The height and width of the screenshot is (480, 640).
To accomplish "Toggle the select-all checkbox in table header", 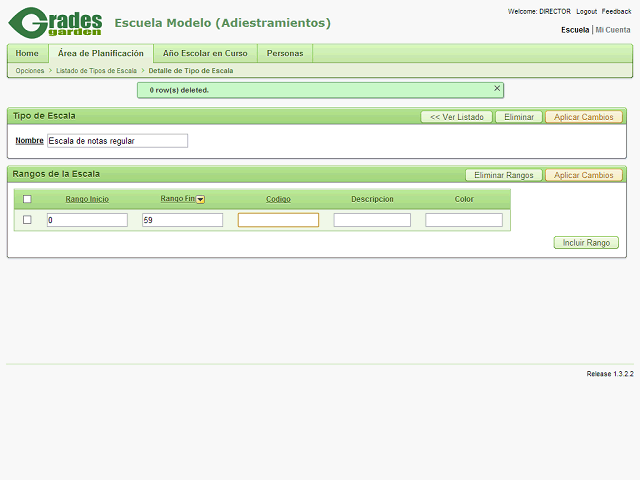I will [x=27, y=199].
